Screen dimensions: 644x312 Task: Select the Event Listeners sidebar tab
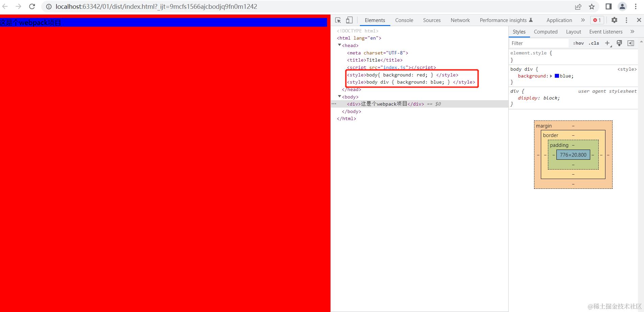point(606,32)
